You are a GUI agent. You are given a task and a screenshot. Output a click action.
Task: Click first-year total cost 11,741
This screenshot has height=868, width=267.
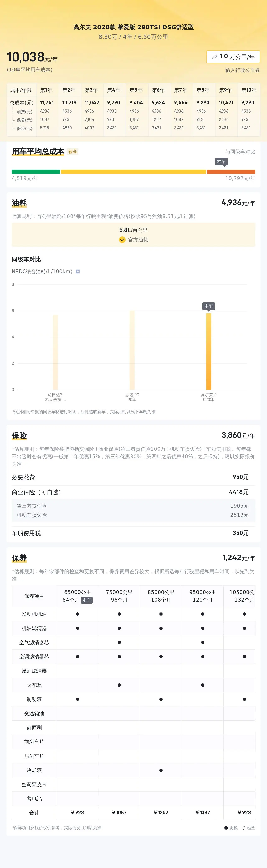point(47,102)
